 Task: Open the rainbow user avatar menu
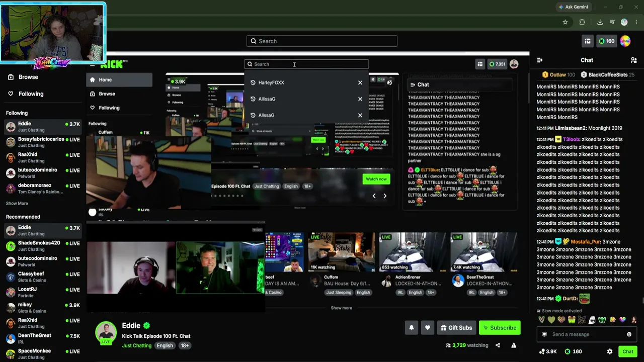625,41
